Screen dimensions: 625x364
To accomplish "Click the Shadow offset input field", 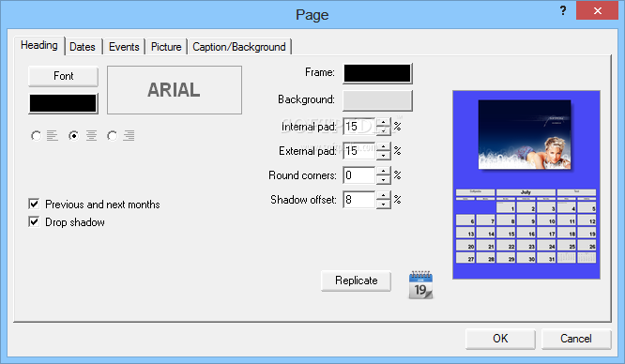I will 359,199.
